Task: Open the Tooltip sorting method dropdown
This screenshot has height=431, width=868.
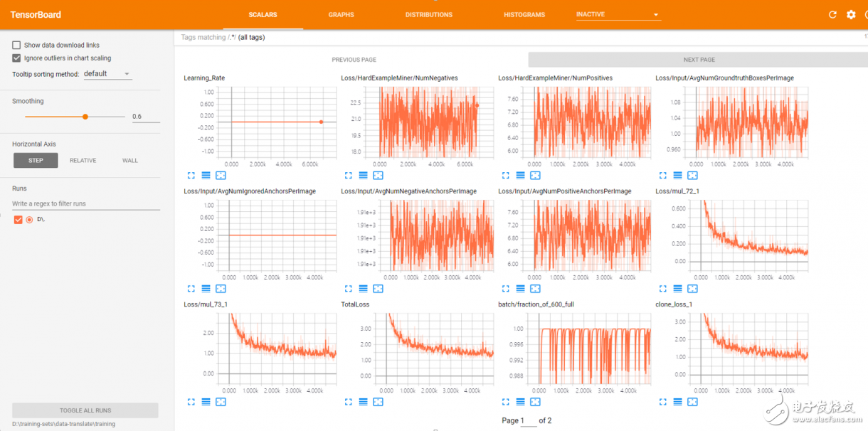Action: click(107, 73)
